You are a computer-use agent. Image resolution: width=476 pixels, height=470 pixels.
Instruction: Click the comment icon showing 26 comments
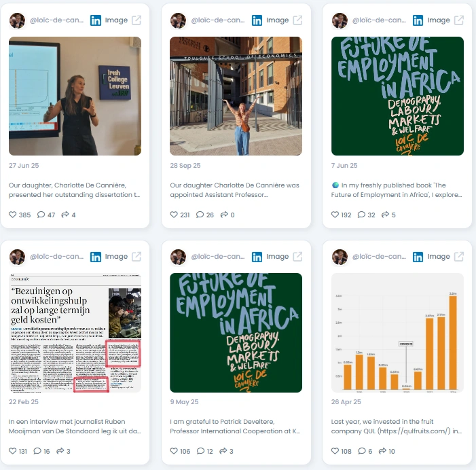[200, 215]
